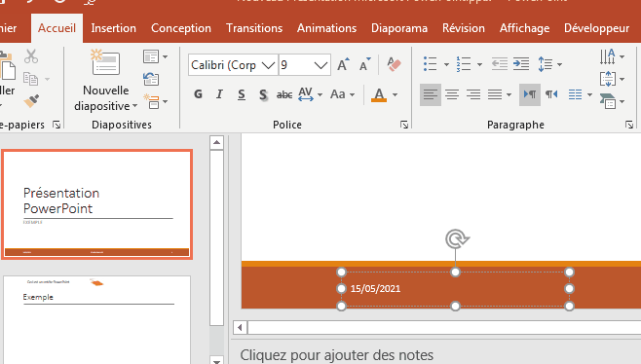The width and height of the screenshot is (641, 364).
Task: Open the Conception tab
Action: click(x=181, y=28)
